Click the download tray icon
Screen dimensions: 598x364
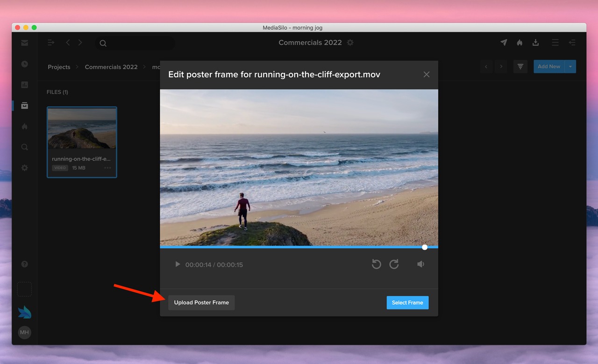click(x=535, y=42)
